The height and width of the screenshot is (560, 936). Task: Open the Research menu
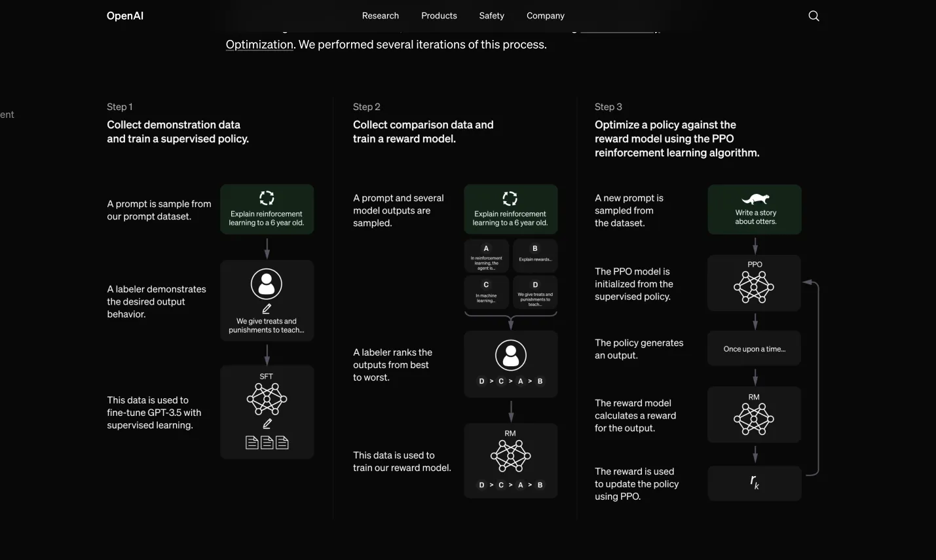(381, 16)
